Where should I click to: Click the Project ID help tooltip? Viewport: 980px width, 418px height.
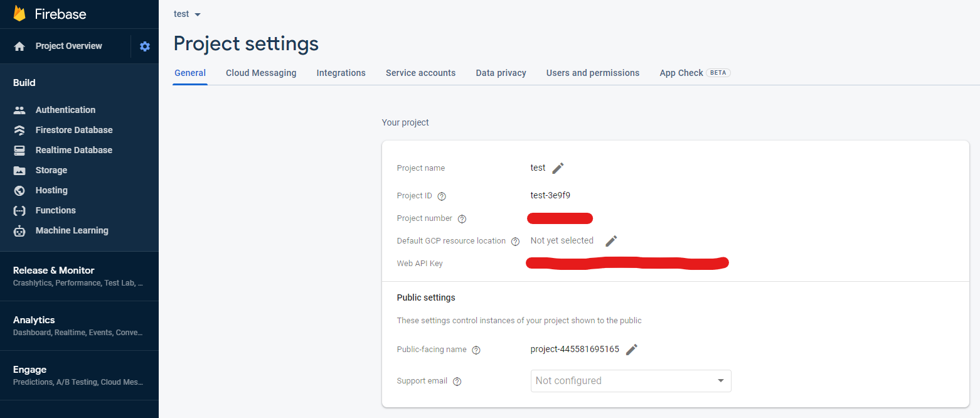coord(442,196)
